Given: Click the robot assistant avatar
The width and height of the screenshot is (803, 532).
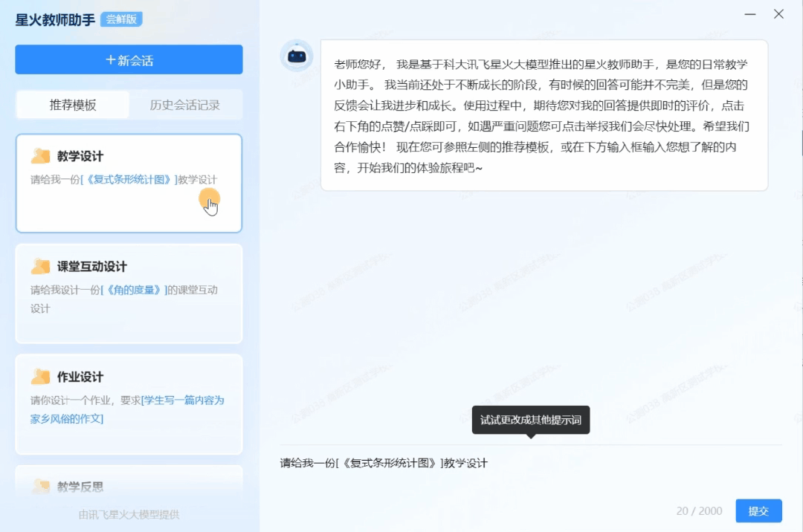Looking at the screenshot, I should click(297, 56).
